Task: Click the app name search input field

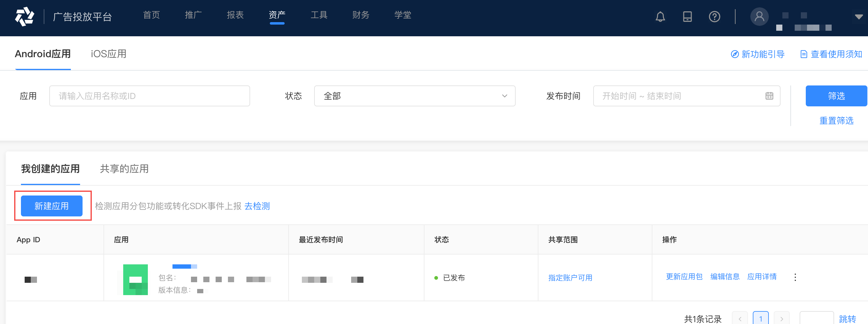Action: coord(150,96)
